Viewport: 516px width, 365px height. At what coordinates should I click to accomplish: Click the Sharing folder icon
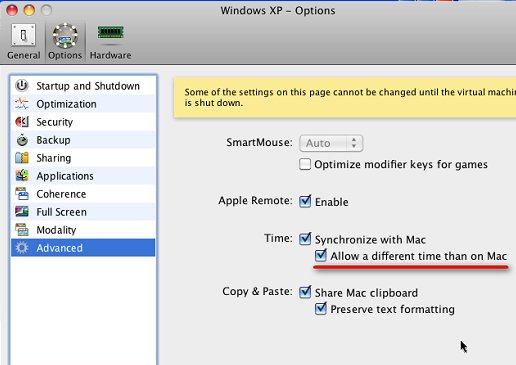[x=22, y=158]
